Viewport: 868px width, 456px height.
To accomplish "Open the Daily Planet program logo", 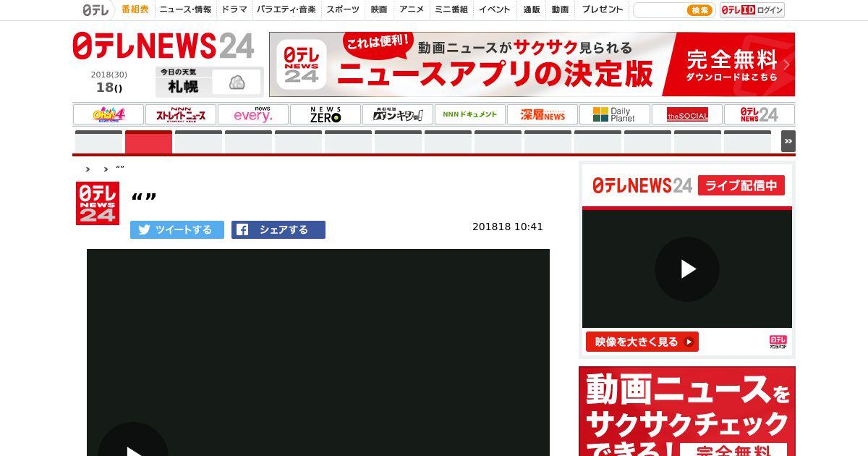I will [x=615, y=114].
